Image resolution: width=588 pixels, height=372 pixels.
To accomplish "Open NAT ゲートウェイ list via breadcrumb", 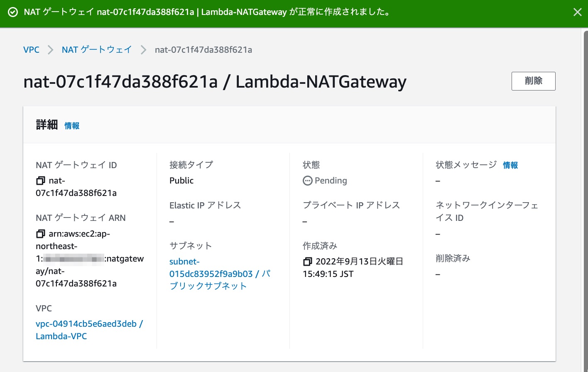I will pos(96,49).
